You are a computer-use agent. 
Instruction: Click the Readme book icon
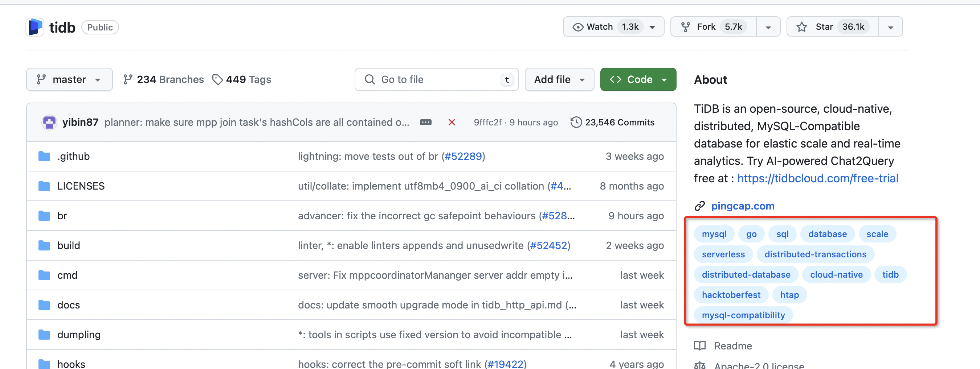(x=700, y=345)
